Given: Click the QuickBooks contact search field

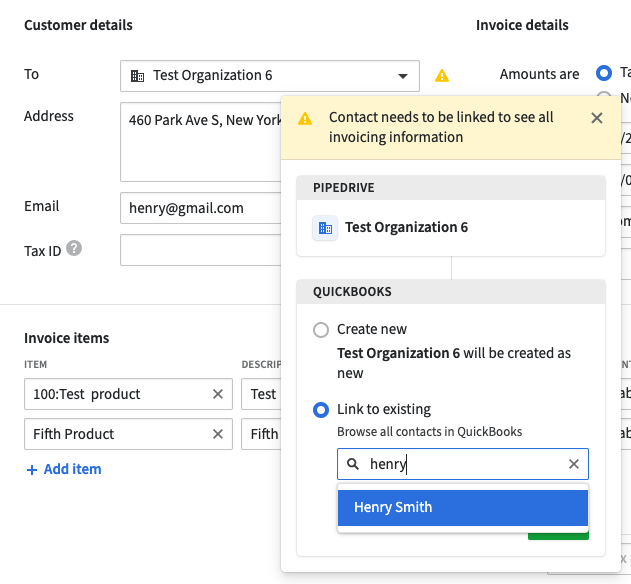Looking at the screenshot, I should click(x=463, y=464).
